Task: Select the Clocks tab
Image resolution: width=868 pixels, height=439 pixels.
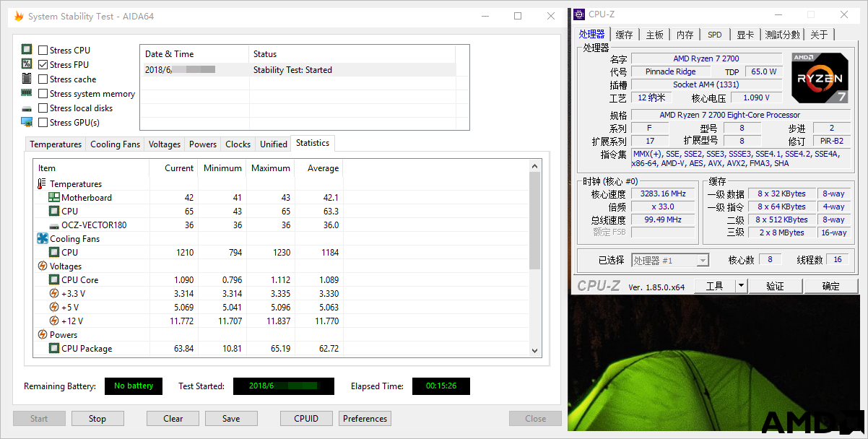Action: pyautogui.click(x=238, y=144)
